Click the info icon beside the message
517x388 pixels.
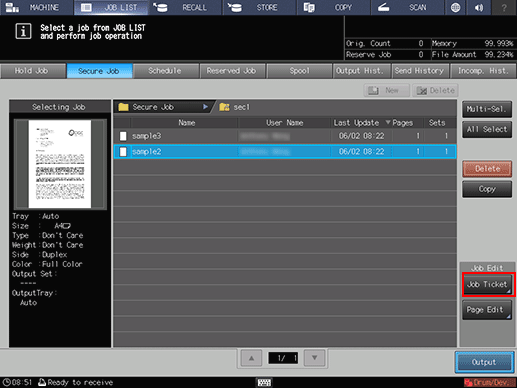23,31
